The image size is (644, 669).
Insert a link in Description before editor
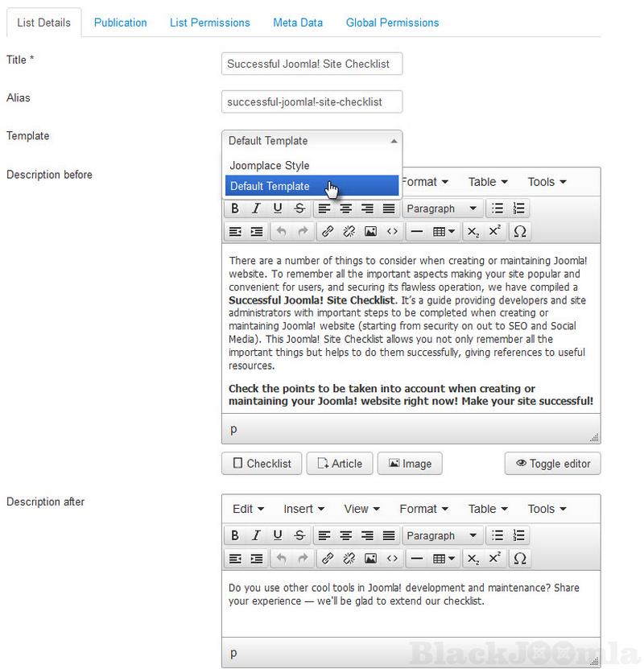pyautogui.click(x=328, y=232)
